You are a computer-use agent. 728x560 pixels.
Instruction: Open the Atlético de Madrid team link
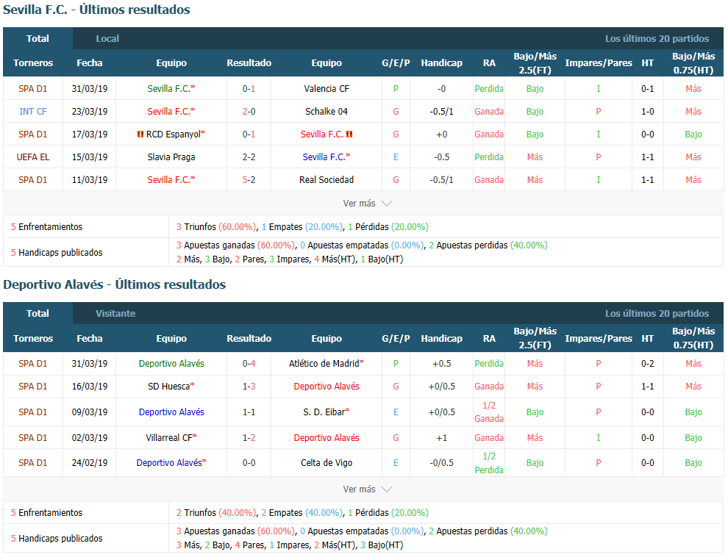coord(324,363)
